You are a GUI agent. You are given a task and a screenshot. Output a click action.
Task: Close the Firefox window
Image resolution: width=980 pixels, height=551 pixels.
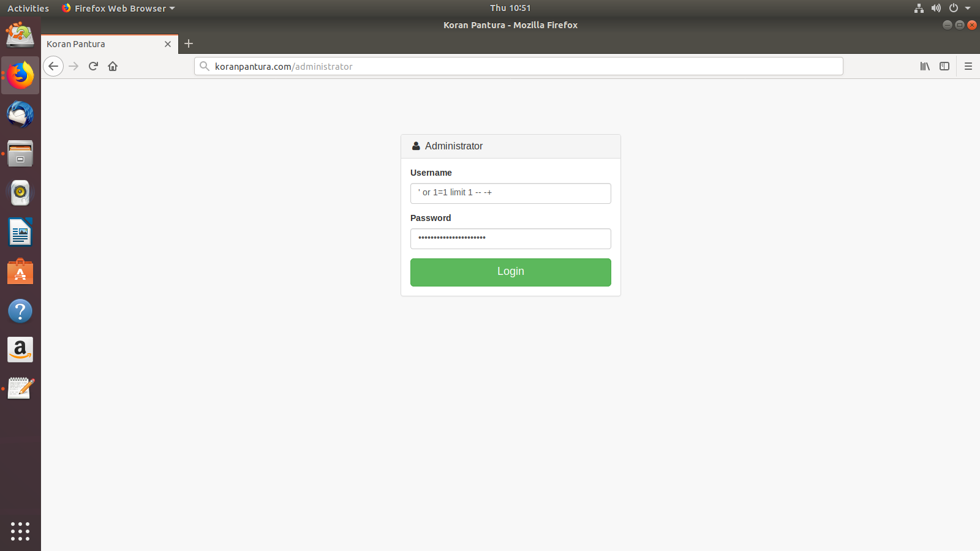point(971,25)
